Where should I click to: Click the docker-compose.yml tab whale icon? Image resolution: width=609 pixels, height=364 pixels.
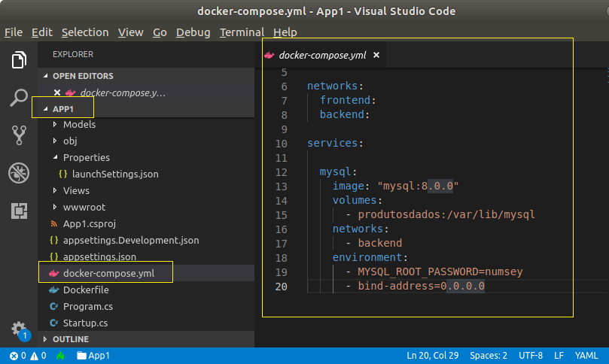269,55
